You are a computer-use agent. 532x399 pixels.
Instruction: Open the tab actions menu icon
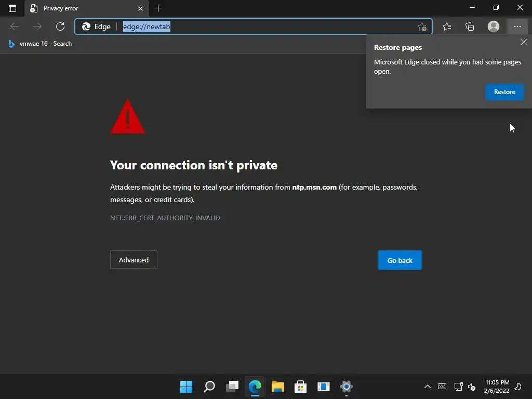click(12, 8)
